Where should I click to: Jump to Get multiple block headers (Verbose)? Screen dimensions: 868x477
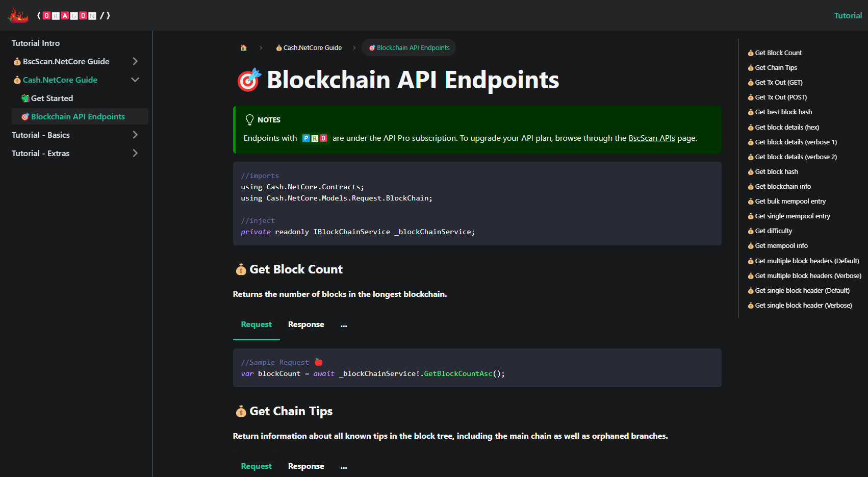[x=805, y=276]
